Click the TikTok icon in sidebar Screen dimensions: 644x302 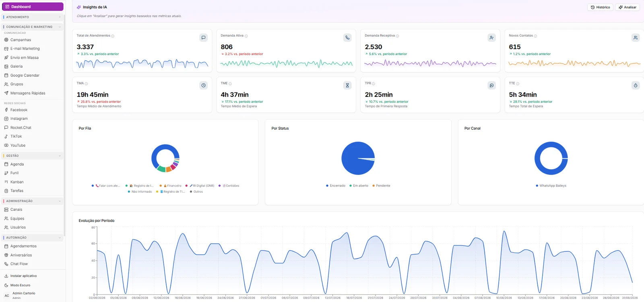click(6, 136)
